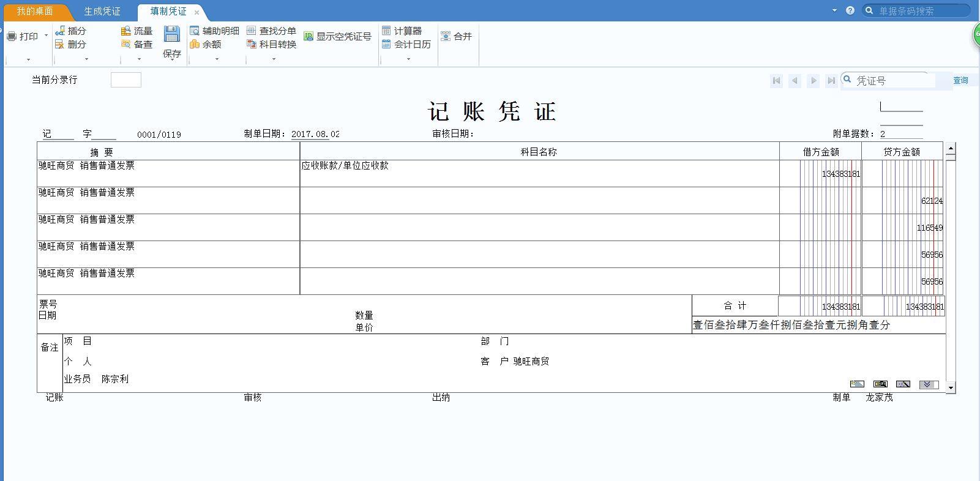Click the amount in words line
This screenshot has width=980, height=481.
coord(791,325)
